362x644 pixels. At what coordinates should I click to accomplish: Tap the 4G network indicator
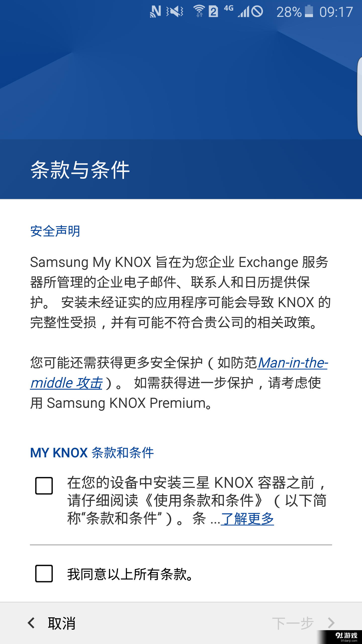pyautogui.click(x=229, y=10)
